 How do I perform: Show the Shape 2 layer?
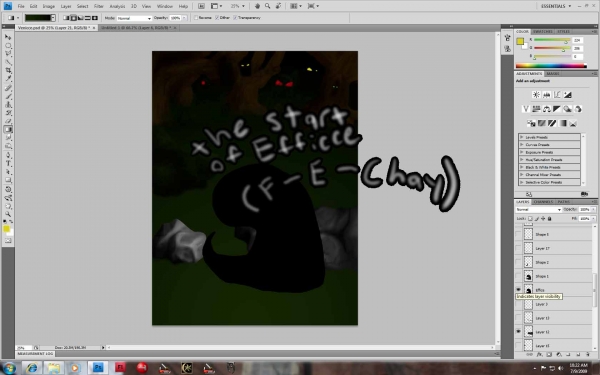(x=518, y=262)
